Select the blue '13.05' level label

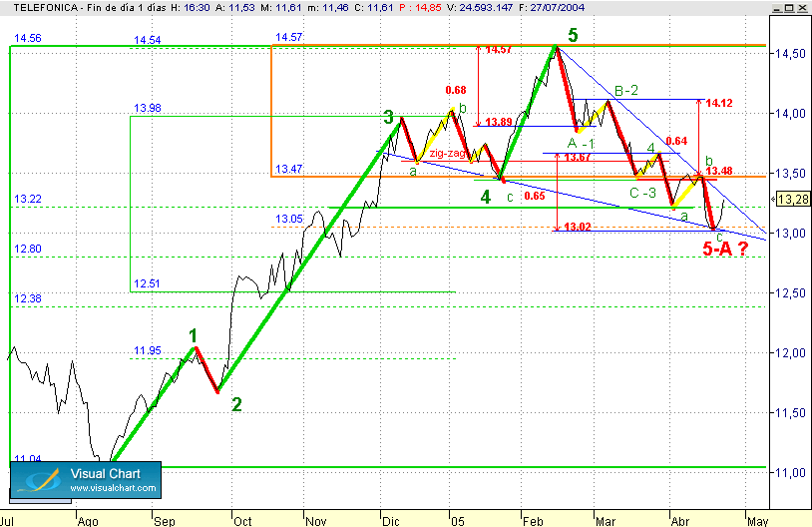[x=288, y=219]
